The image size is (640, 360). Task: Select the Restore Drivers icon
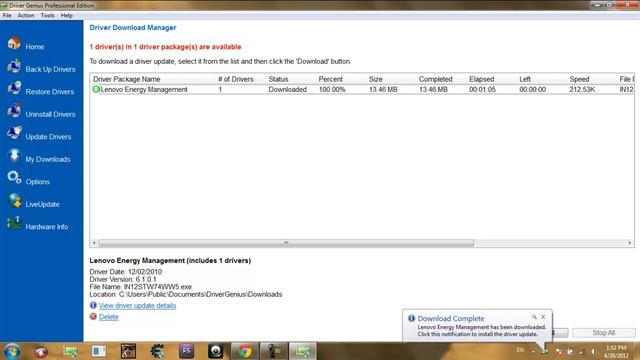pyautogui.click(x=14, y=88)
